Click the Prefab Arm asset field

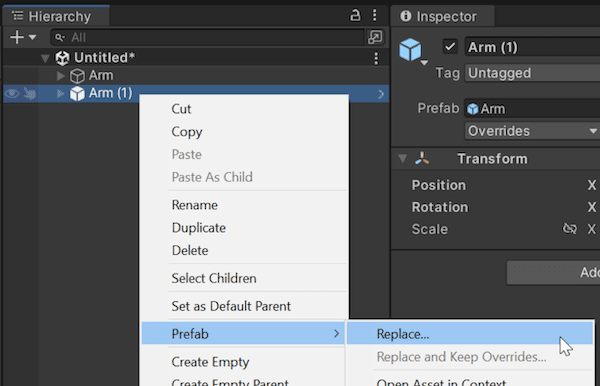click(x=532, y=109)
